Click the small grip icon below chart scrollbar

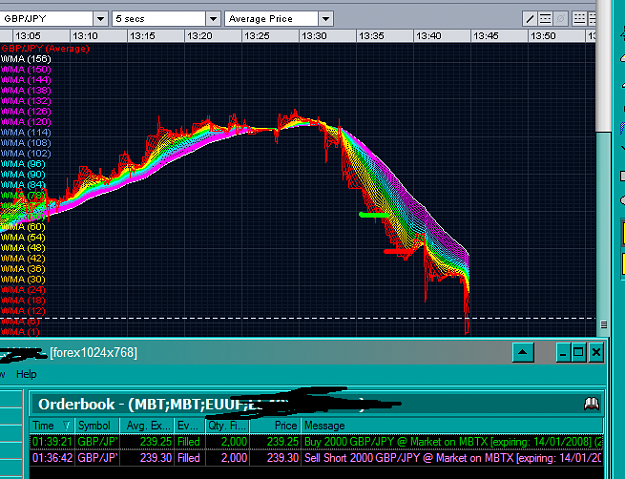[x=604, y=324]
